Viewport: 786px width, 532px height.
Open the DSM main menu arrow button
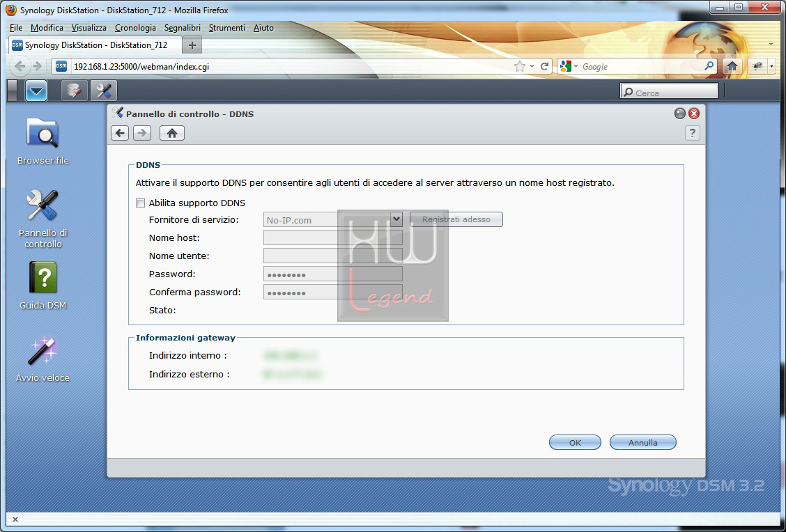[36, 91]
